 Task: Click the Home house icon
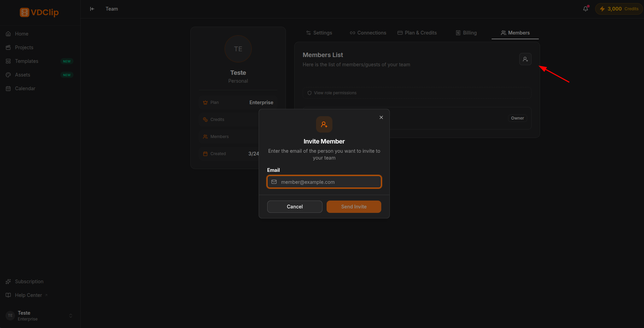[8, 34]
